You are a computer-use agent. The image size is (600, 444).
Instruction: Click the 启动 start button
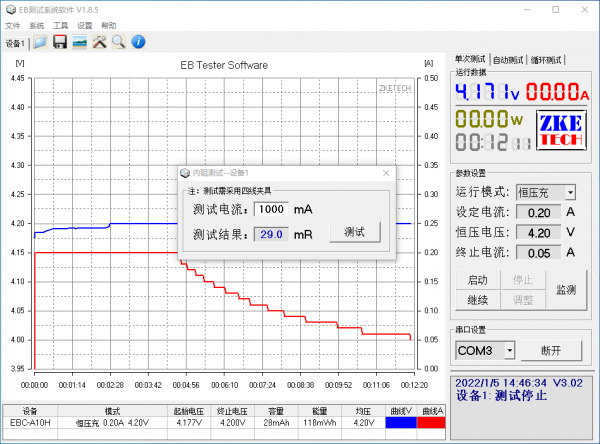[x=477, y=280]
